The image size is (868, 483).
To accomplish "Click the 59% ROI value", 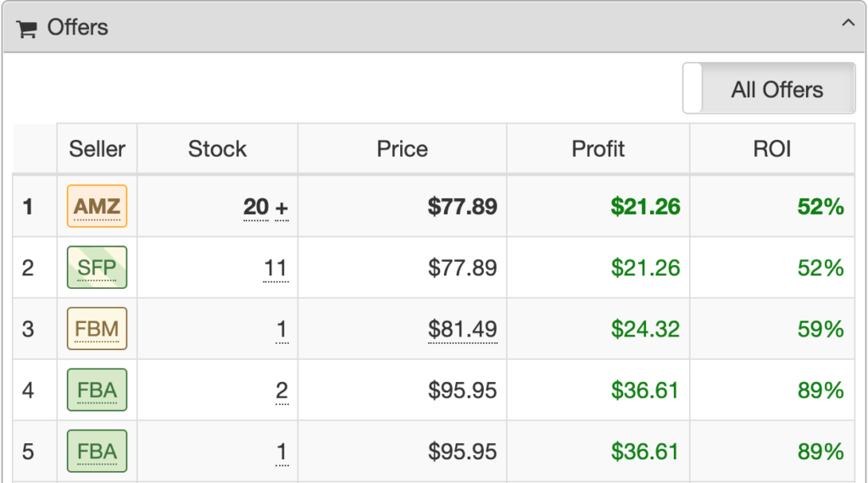I will coord(821,330).
